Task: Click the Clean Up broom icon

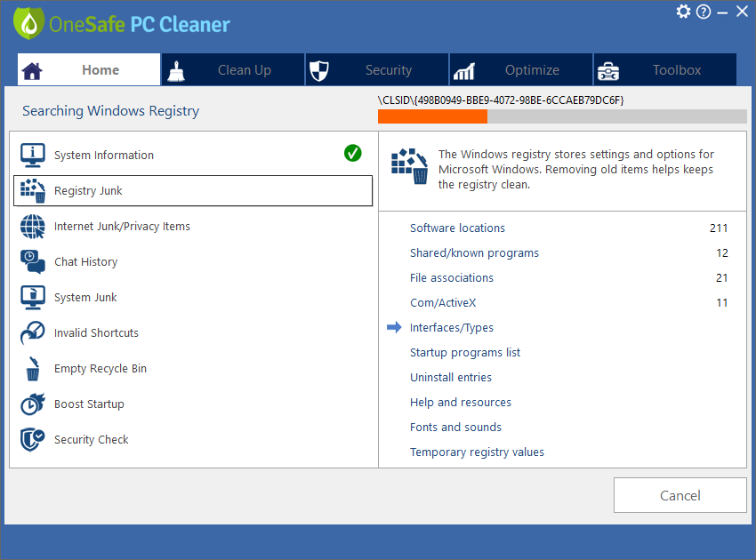Action: (176, 71)
